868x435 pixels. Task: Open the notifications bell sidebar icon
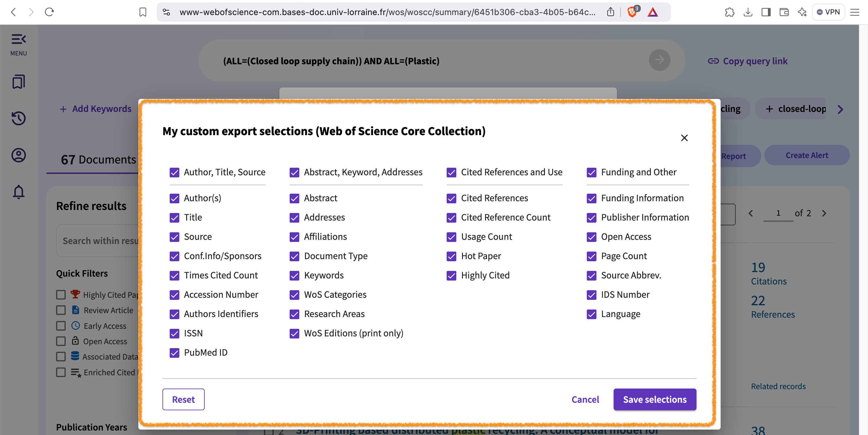(18, 192)
